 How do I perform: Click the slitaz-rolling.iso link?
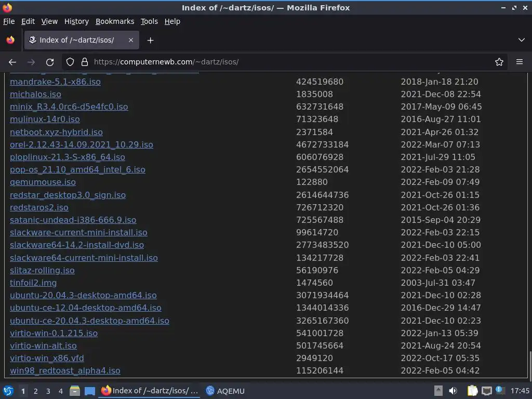42,270
